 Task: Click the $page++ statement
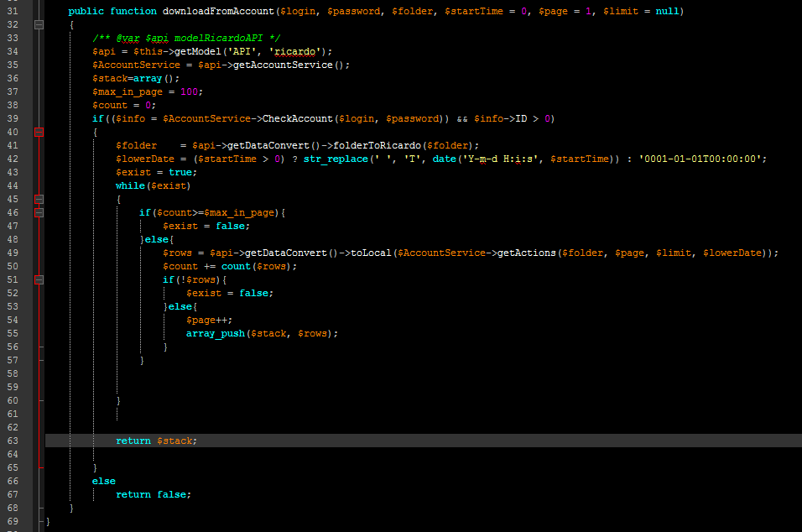coord(209,321)
